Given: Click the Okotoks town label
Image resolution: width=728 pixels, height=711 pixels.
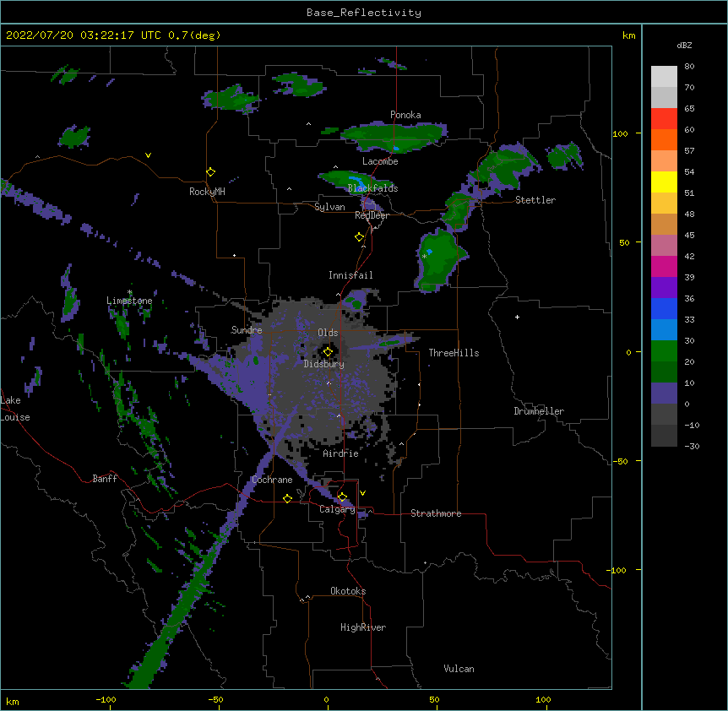Looking at the screenshot, I should 348,591.
